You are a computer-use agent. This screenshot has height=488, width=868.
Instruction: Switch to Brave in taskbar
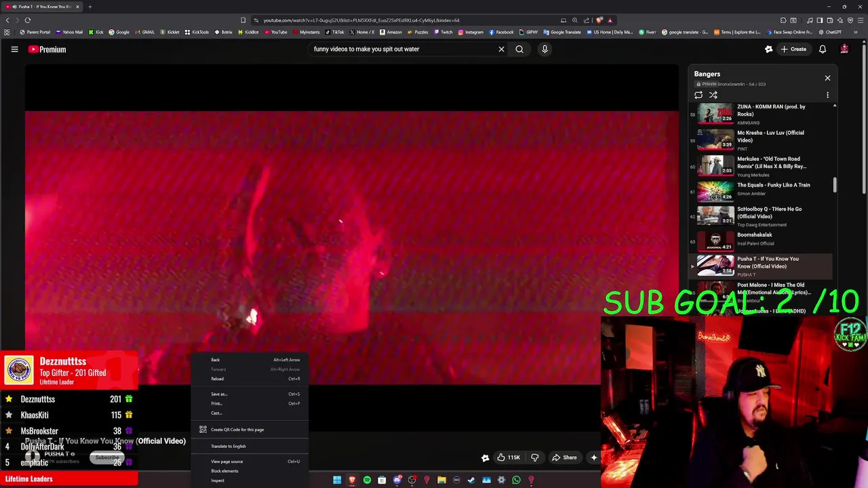[x=352, y=481]
